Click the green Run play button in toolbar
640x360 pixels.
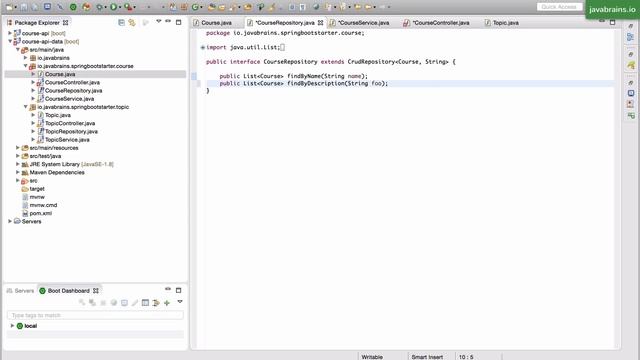[x=113, y=7]
